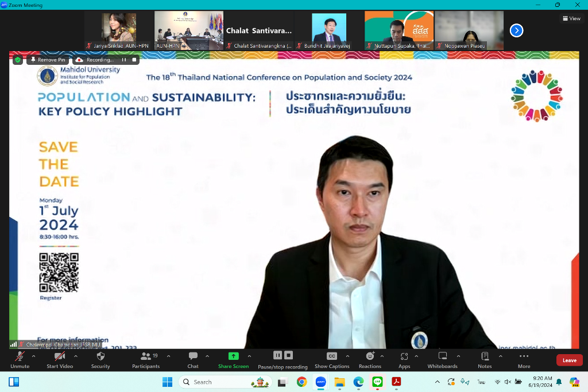Open the View layout menu
This screenshot has width=588, height=392.
click(x=571, y=18)
